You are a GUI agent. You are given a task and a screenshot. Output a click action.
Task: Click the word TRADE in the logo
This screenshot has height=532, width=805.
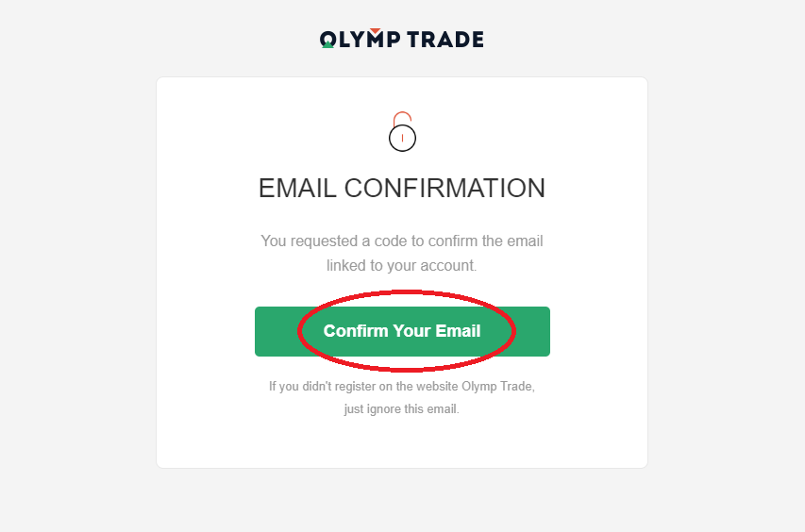coord(445,40)
